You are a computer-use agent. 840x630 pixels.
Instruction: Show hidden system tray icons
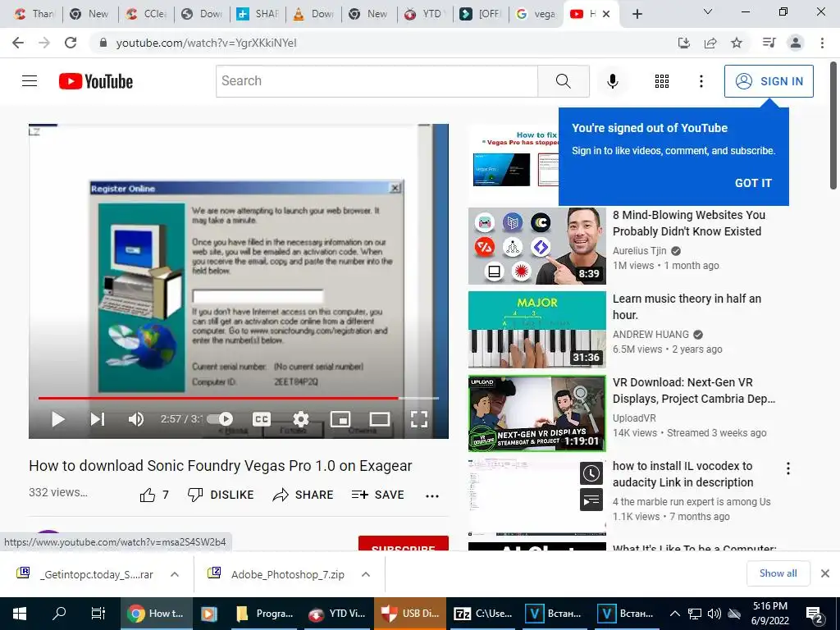(x=675, y=614)
